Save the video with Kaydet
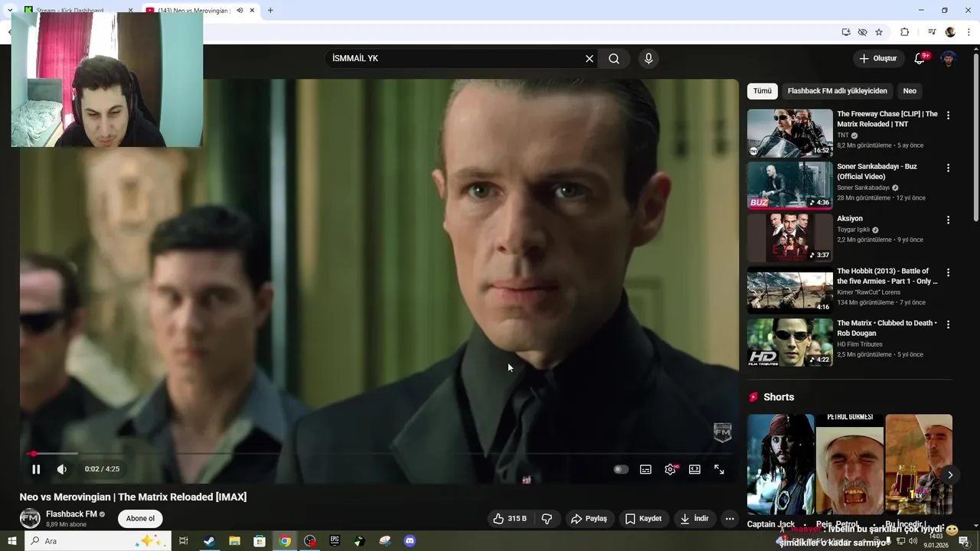The width and height of the screenshot is (980, 551). point(643,519)
